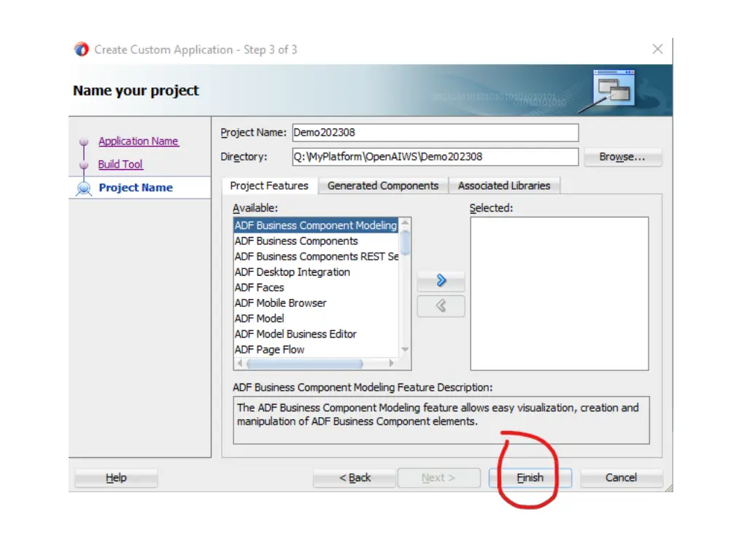Click the Browse button for directory
This screenshot has width=747, height=560.
[x=622, y=157]
